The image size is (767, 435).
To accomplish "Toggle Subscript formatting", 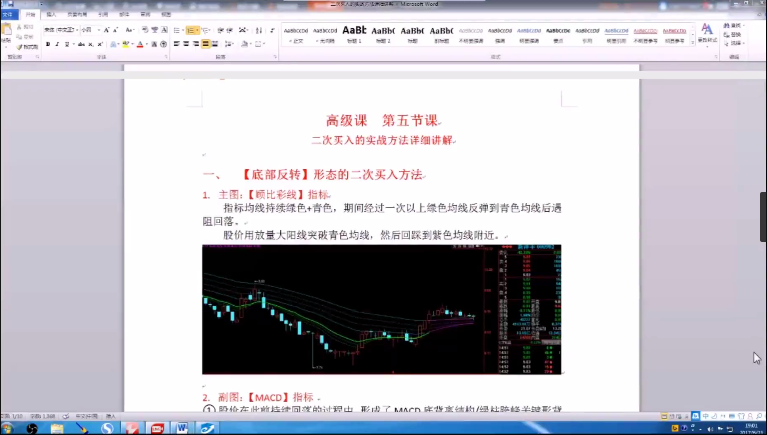I will pos(90,44).
